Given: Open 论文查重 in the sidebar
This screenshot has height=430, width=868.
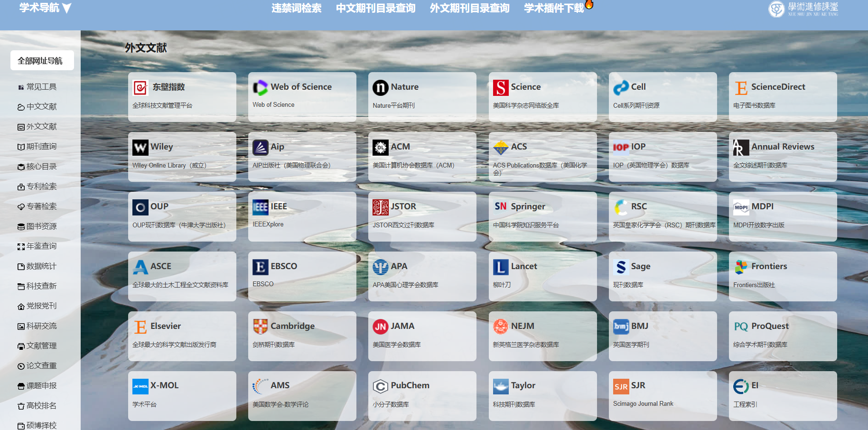Looking at the screenshot, I should (37, 366).
